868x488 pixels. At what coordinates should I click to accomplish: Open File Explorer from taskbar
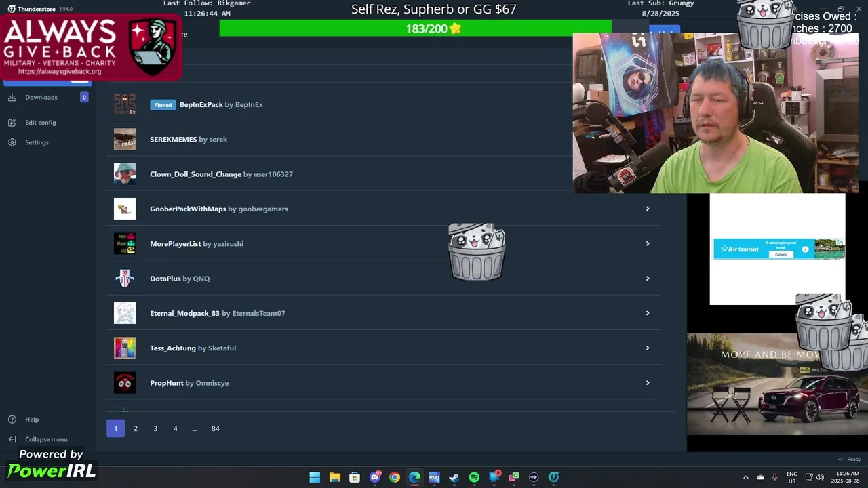tap(335, 477)
